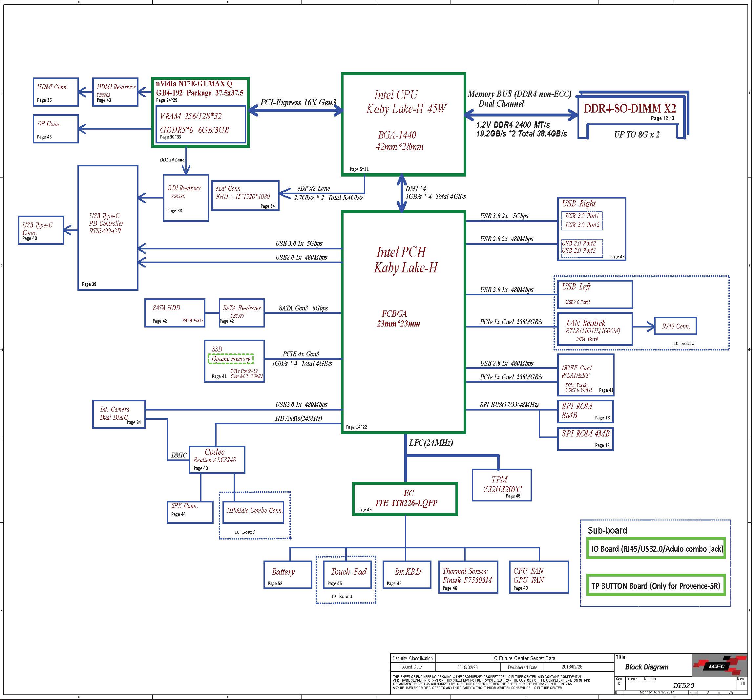Select the DP Conn. box
The height and width of the screenshot is (700, 755).
coord(55,129)
